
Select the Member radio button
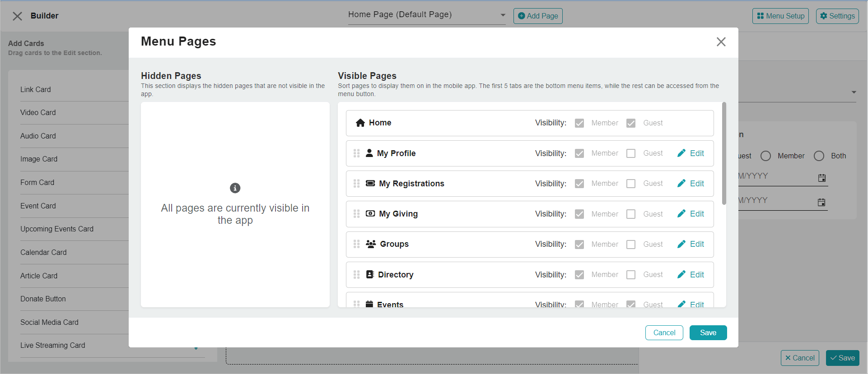point(765,156)
